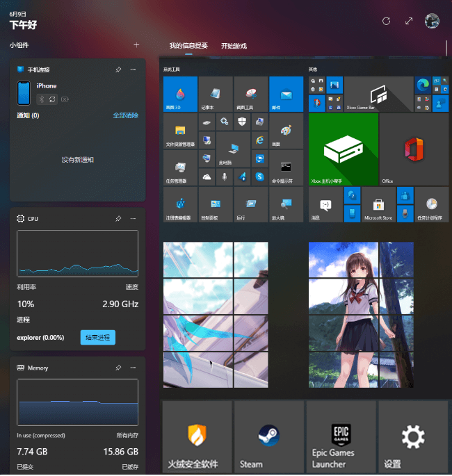Click the Skype small tile
The height and width of the screenshot is (476, 452).
[x=259, y=177]
